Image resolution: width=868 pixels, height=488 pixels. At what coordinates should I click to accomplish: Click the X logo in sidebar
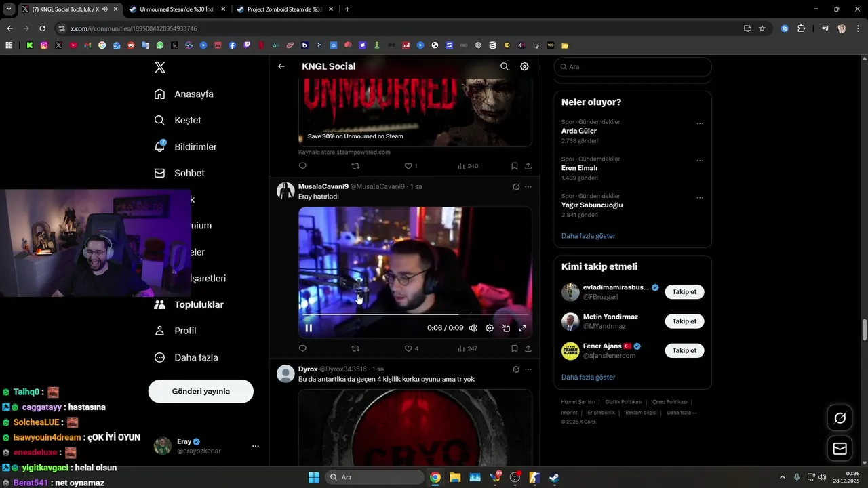160,67
